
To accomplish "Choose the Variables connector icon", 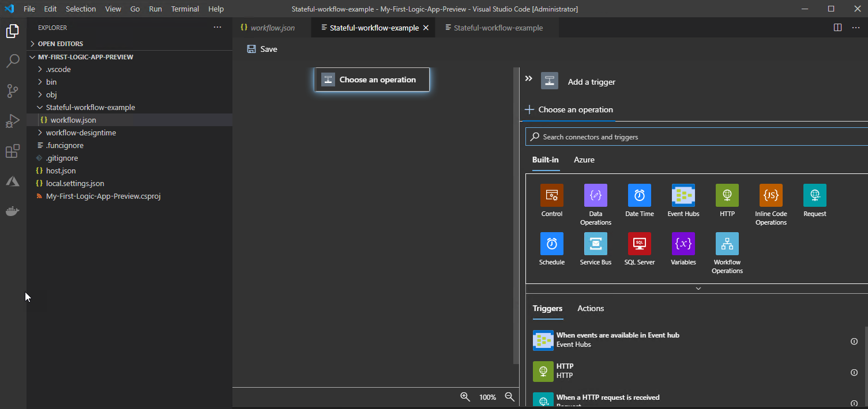I will point(683,244).
